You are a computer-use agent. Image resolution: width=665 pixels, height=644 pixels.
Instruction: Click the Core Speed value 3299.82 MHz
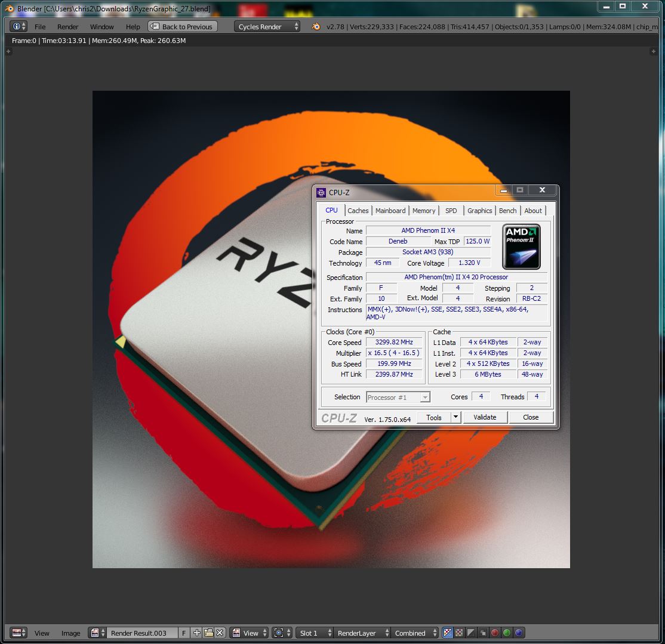[394, 342]
